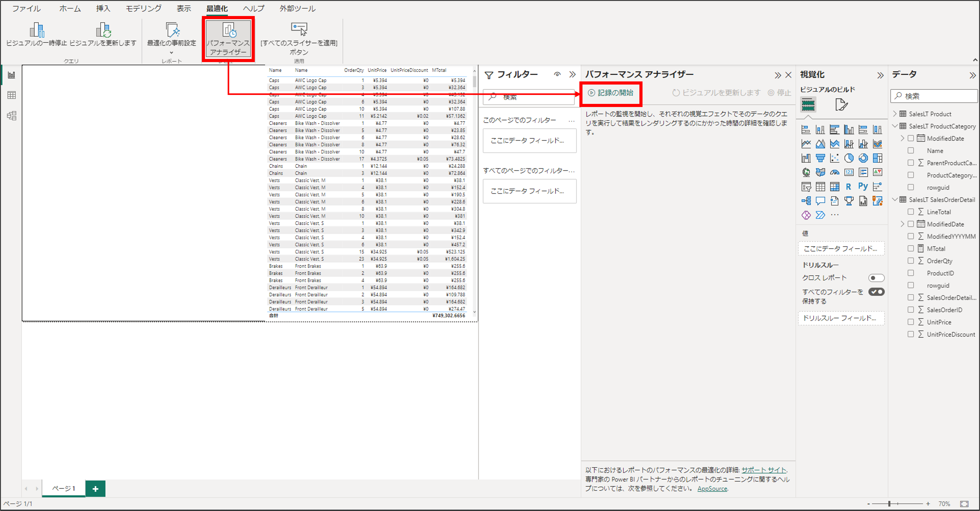
Task: Check the MTotal field checkbox
Action: [911, 248]
